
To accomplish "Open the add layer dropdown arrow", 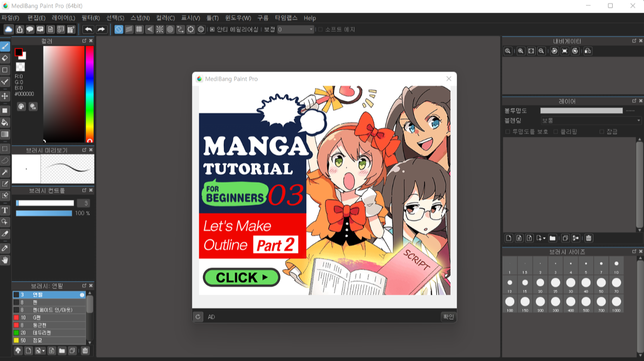I will tap(544, 238).
